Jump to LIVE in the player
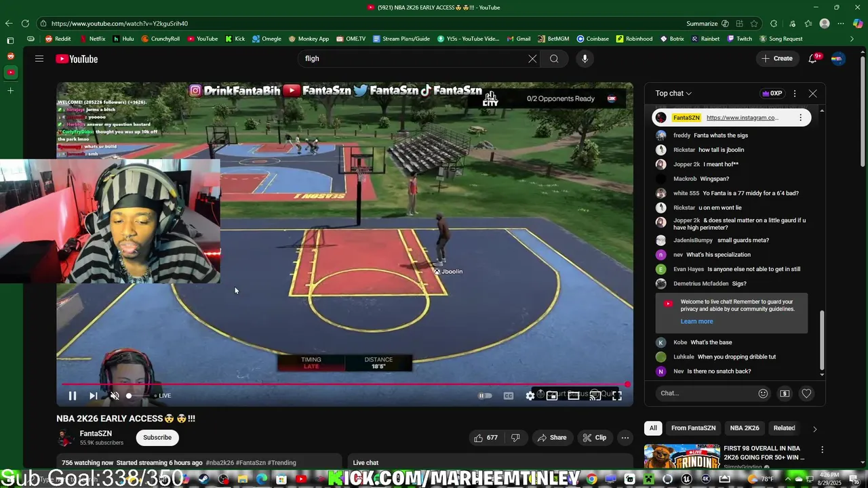The image size is (868, 488). [163, 396]
